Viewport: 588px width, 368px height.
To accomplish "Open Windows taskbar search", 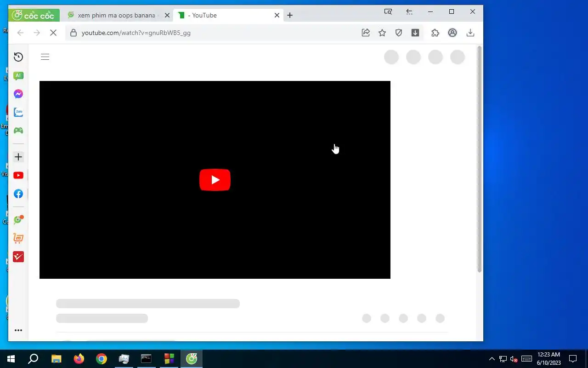I will [33, 359].
